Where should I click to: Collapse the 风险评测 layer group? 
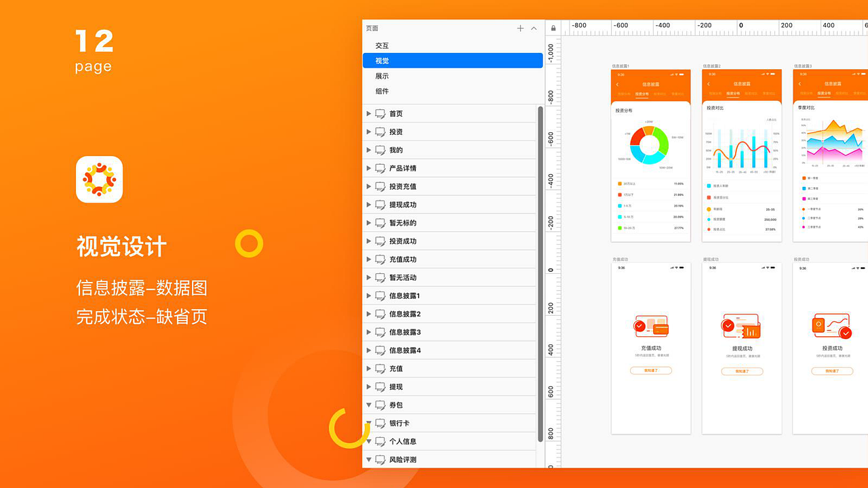pos(369,460)
